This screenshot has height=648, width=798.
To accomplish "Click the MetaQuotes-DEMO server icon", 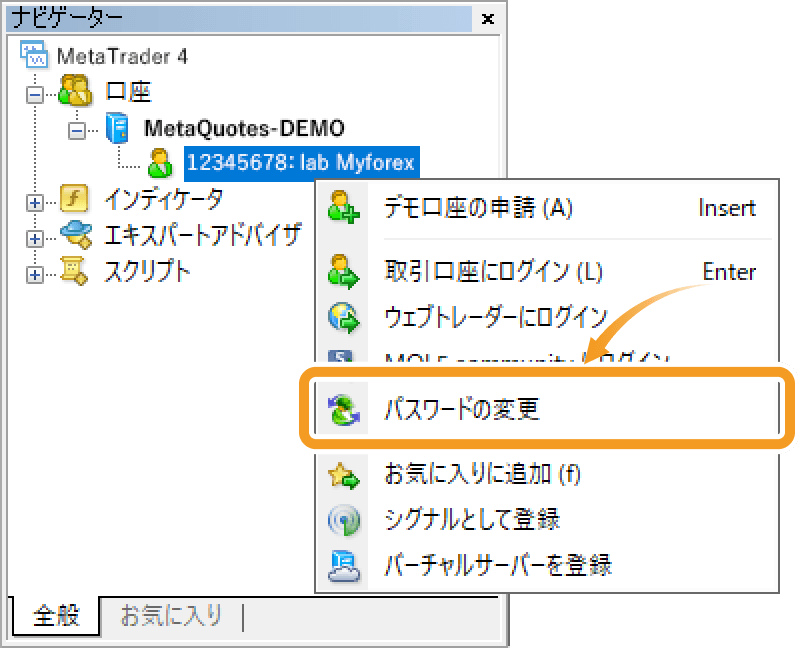I will (x=117, y=128).
